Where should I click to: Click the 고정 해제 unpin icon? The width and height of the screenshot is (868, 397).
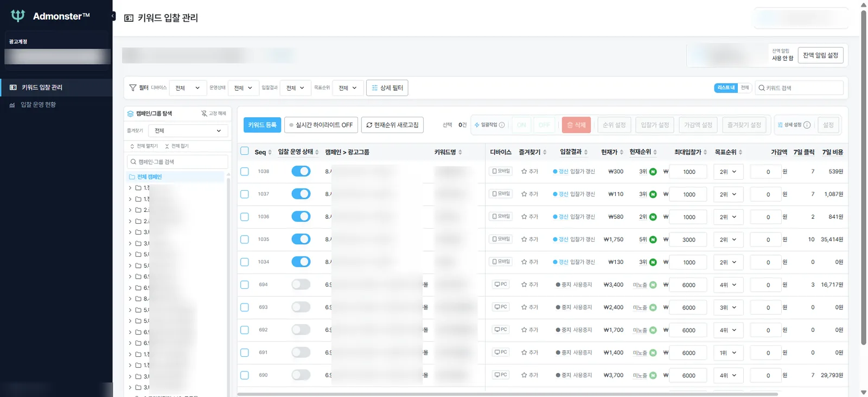[x=204, y=114]
